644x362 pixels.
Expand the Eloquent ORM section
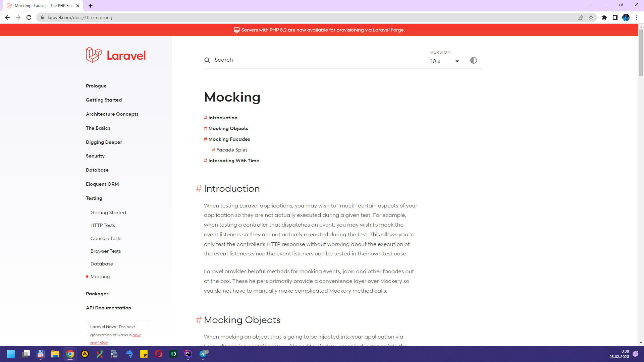(102, 184)
